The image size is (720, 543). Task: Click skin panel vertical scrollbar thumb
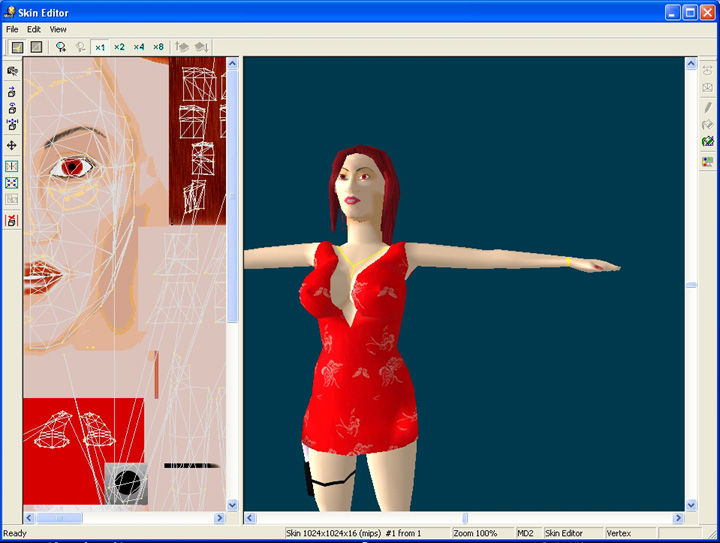pos(232,196)
